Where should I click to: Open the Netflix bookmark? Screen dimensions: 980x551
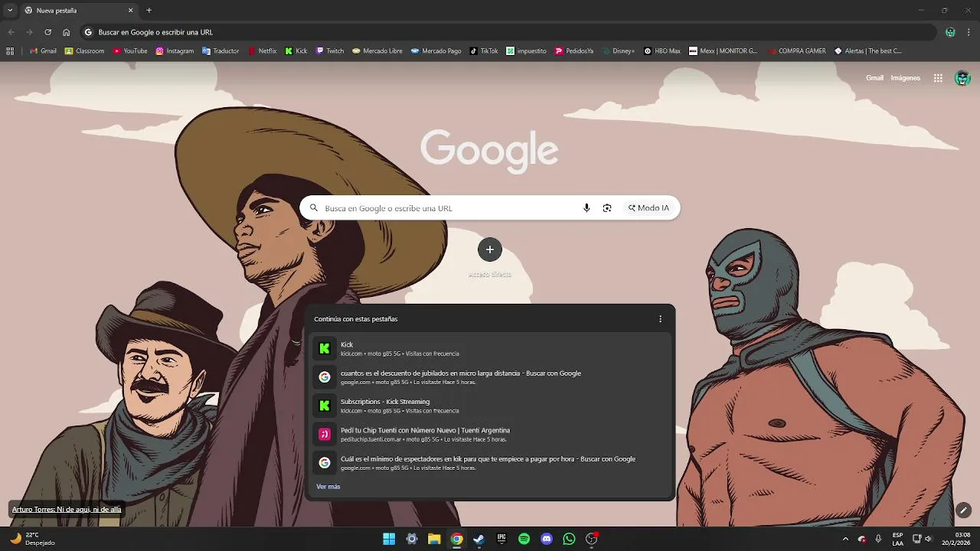coord(262,51)
